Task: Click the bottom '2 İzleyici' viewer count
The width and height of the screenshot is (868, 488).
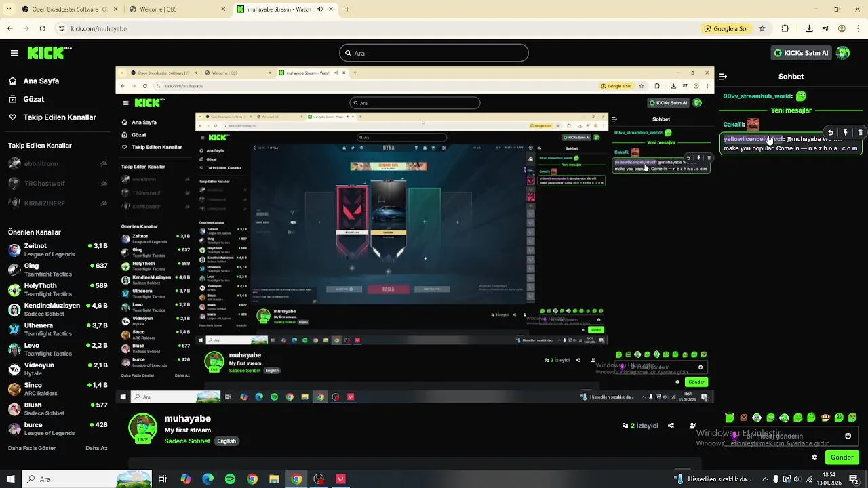Action: (x=640, y=426)
